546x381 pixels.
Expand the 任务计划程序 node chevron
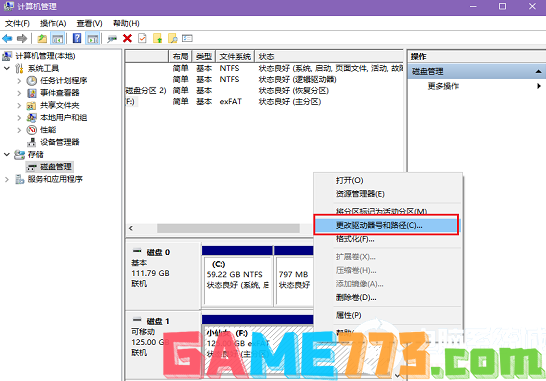click(x=19, y=81)
